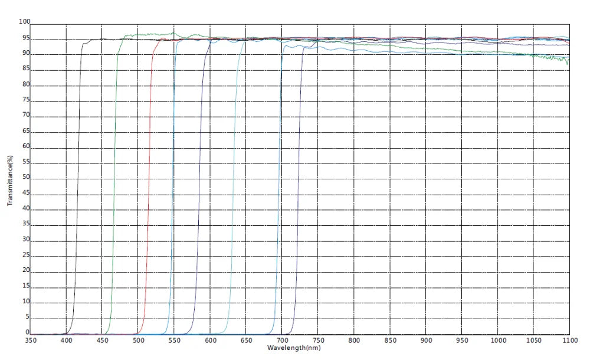Pick the 5 transmittance tick label
This screenshot has width=590, height=364.
(28, 317)
